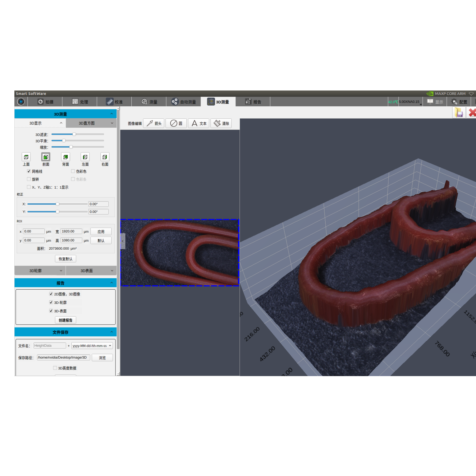Screen dimensions: 476x476
Task: Enable the 伪彩色 pseudo-color checkbox
Action: click(73, 171)
